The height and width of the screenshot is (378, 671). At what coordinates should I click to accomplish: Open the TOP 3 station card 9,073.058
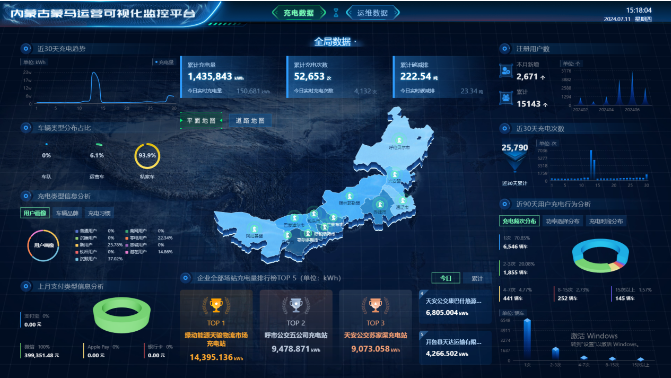(x=375, y=327)
